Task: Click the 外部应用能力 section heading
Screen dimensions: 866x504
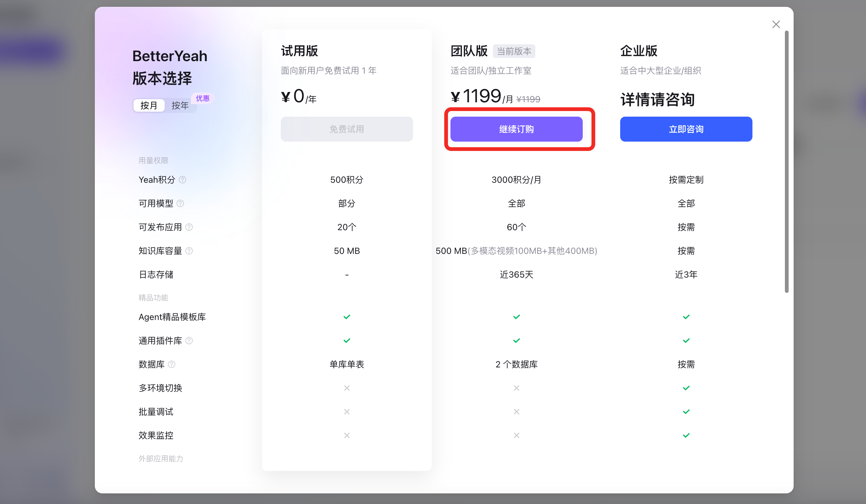Action: pyautogui.click(x=160, y=459)
